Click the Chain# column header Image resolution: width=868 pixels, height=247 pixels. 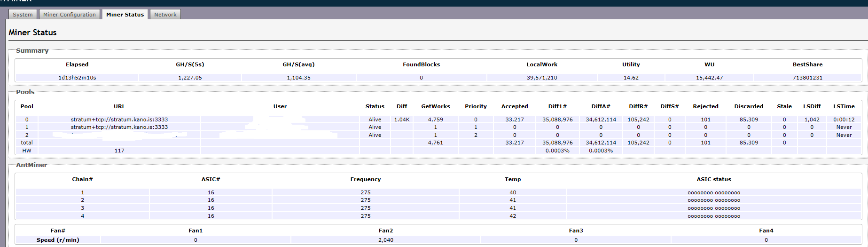(x=82, y=179)
